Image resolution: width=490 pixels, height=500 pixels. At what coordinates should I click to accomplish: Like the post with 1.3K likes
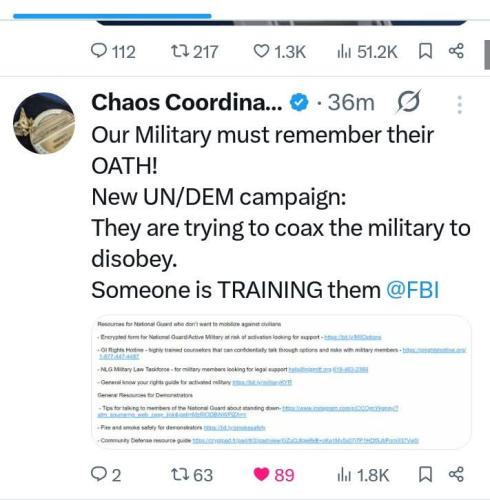[279, 52]
